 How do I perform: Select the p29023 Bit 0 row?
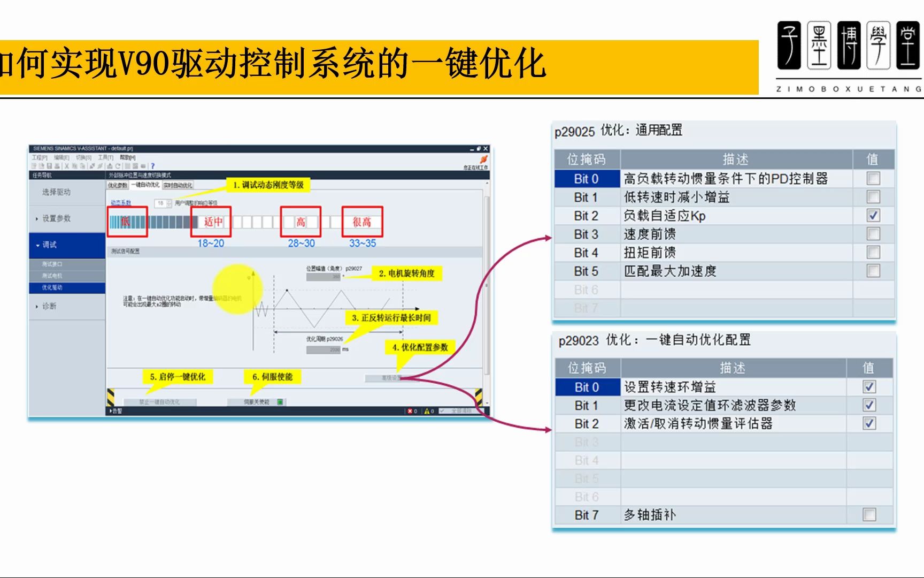click(724, 386)
